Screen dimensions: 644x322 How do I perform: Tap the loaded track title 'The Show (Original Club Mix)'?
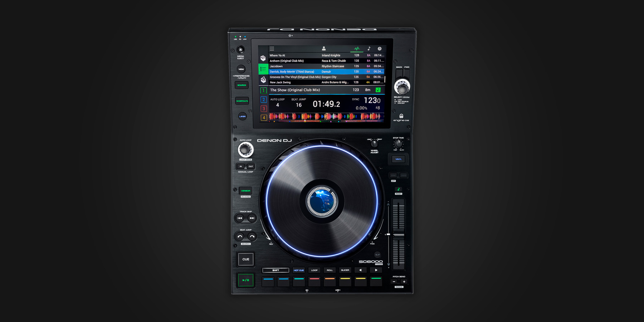[x=295, y=90]
